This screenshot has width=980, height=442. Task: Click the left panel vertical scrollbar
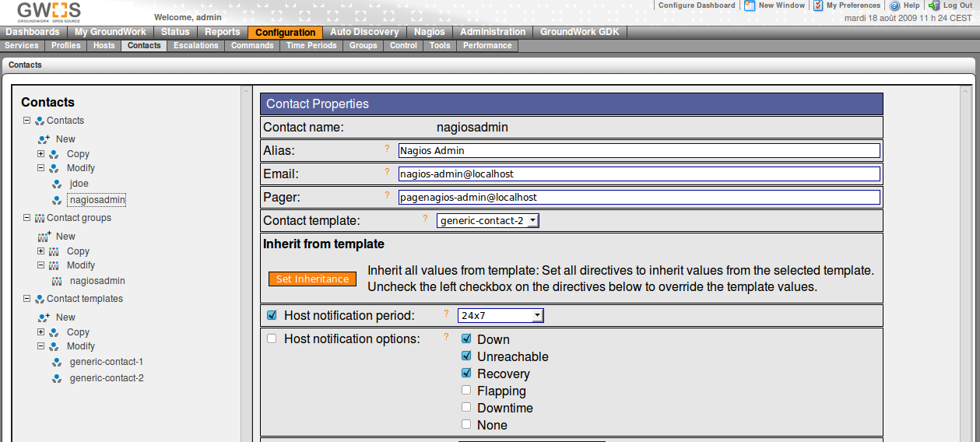click(247, 263)
